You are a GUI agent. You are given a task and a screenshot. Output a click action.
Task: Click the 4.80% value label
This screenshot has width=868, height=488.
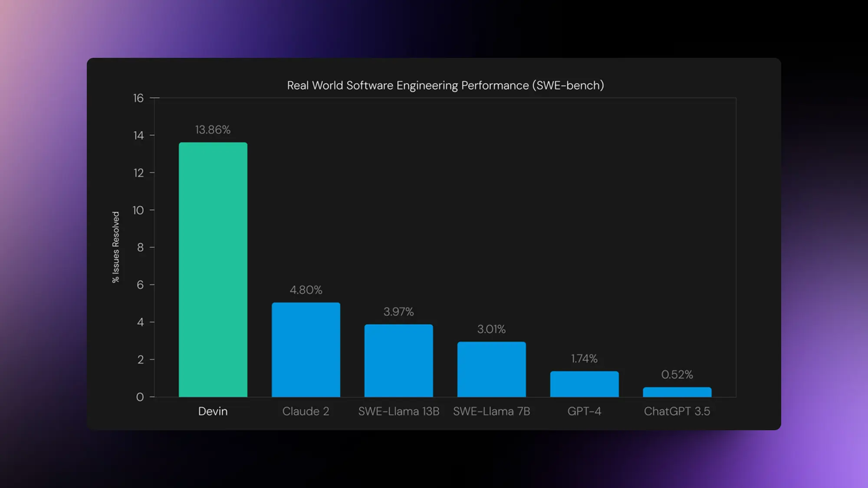[306, 290]
